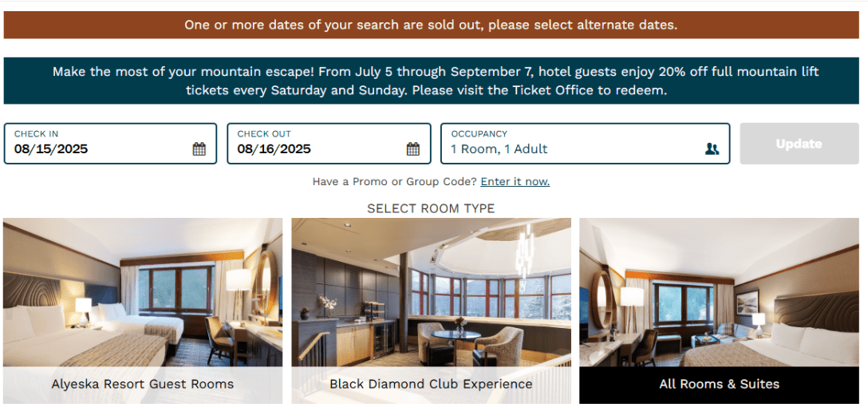This screenshot has width=868, height=415.
Task: Choose the All Rooms & Suites tab label
Action: pos(719,384)
